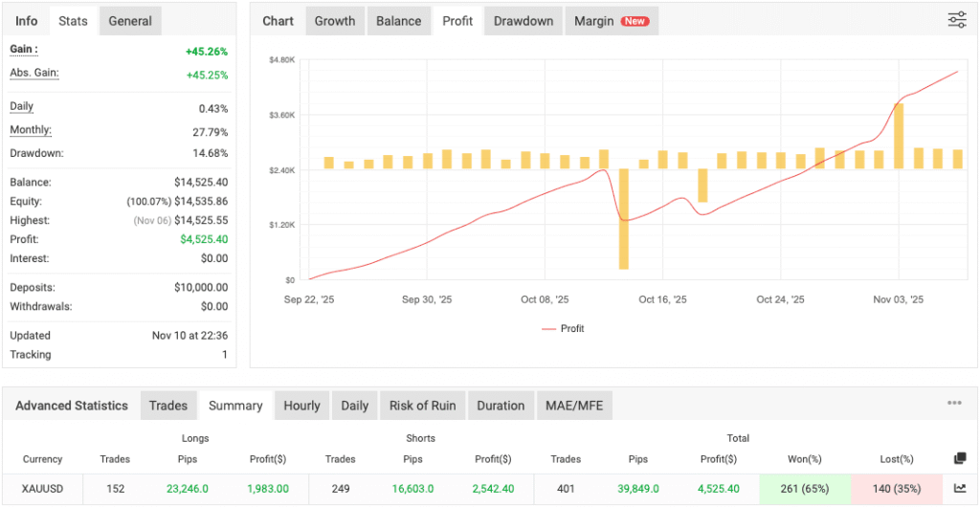The width and height of the screenshot is (980, 507).
Task: Switch to the General tab
Action: tap(130, 21)
